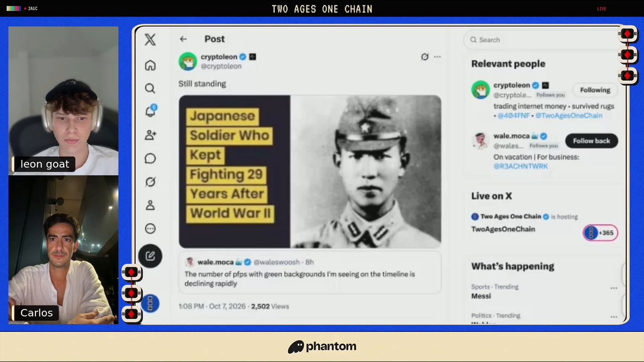Join the live space via +365 listeners badge
644x362 pixels.
[x=601, y=233]
